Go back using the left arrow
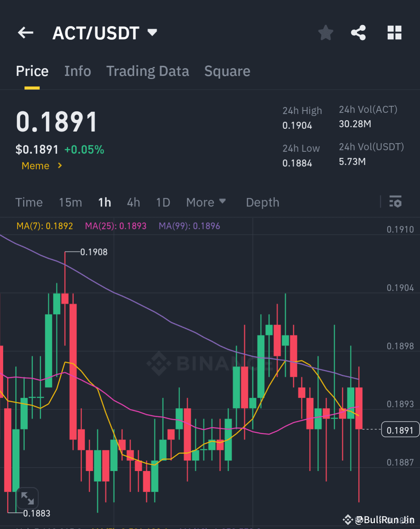The height and width of the screenshot is (529, 420). click(26, 33)
